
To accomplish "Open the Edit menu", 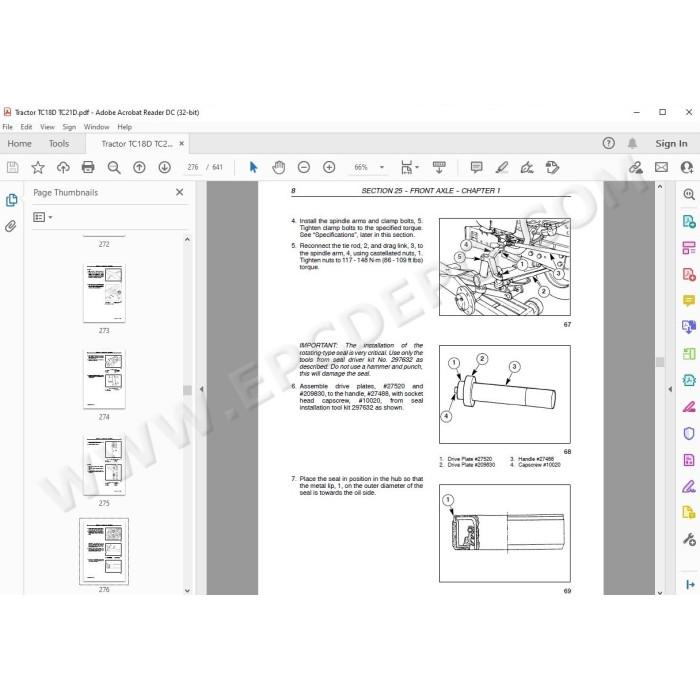I will pos(26,127).
